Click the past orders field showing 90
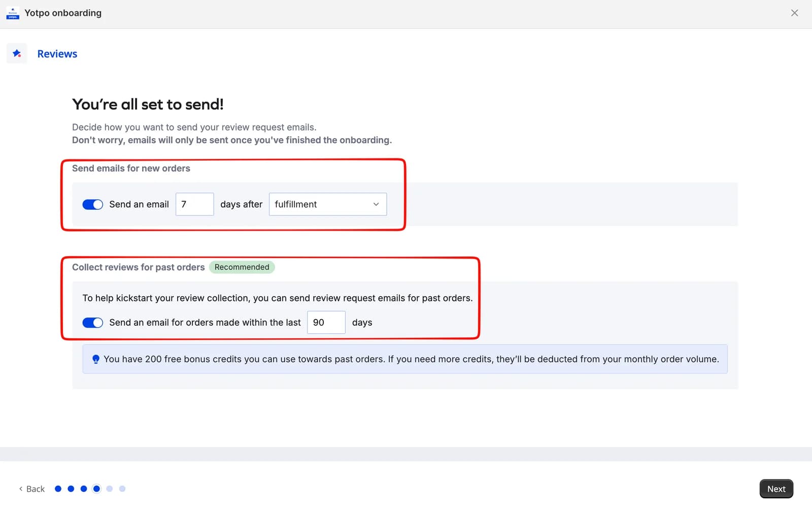Image resolution: width=812 pixels, height=508 pixels. point(326,323)
